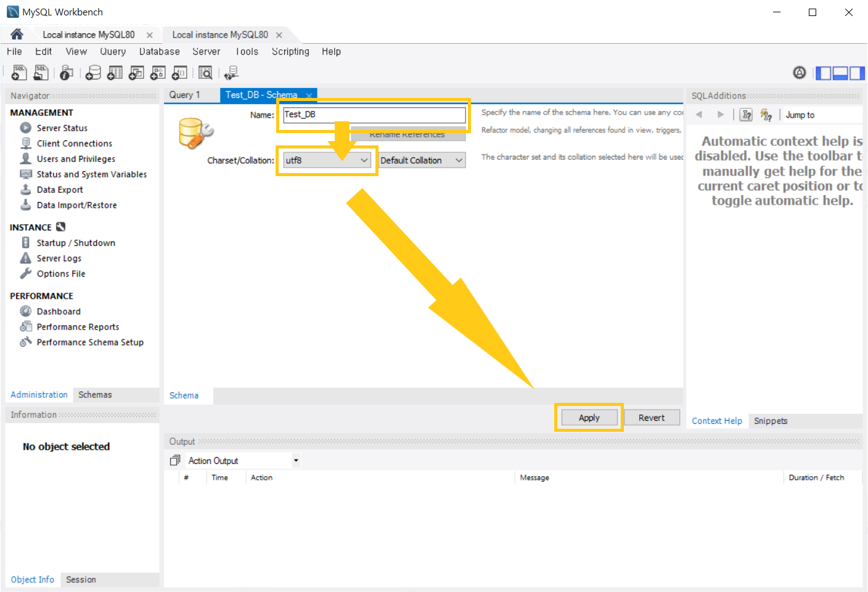Click the new SQL tab icon
This screenshot has width=868, height=592.
[x=19, y=73]
